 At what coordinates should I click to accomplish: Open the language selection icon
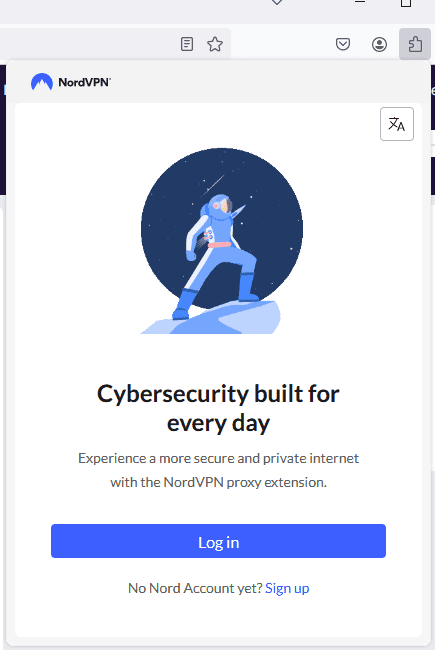point(397,124)
